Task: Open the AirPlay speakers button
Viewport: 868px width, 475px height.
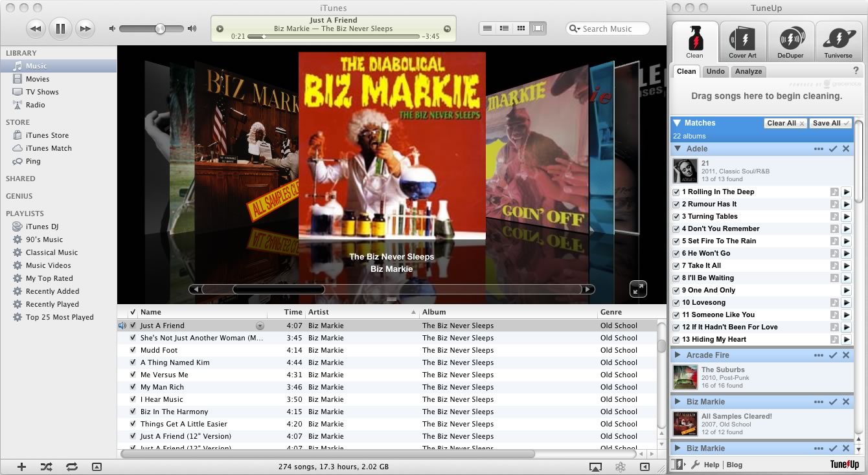Action: tap(595, 467)
